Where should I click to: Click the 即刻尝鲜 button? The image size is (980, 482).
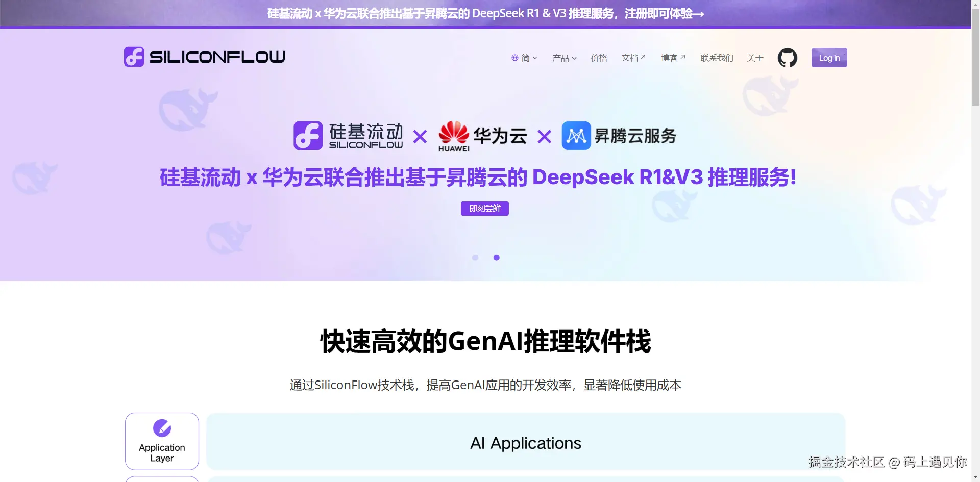tap(485, 209)
